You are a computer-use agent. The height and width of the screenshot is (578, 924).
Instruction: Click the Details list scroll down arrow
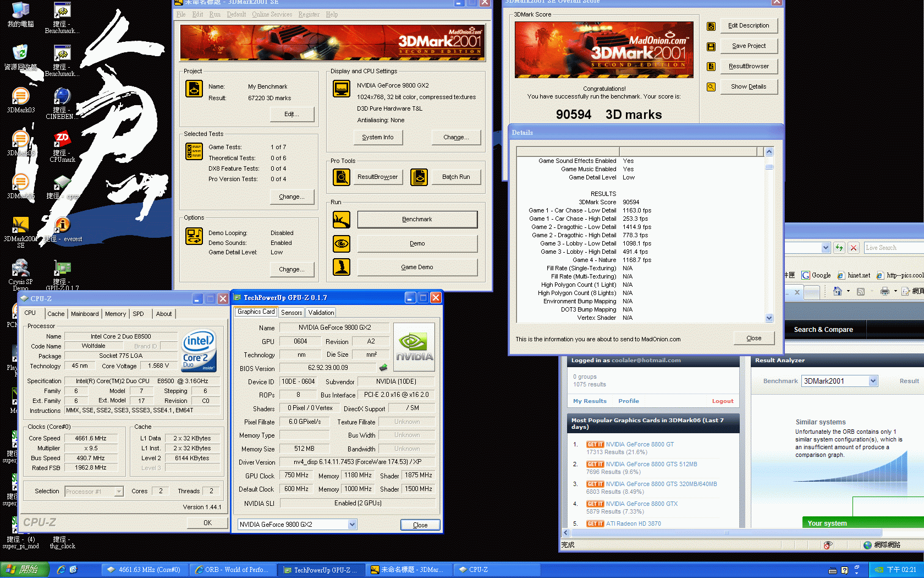[769, 318]
